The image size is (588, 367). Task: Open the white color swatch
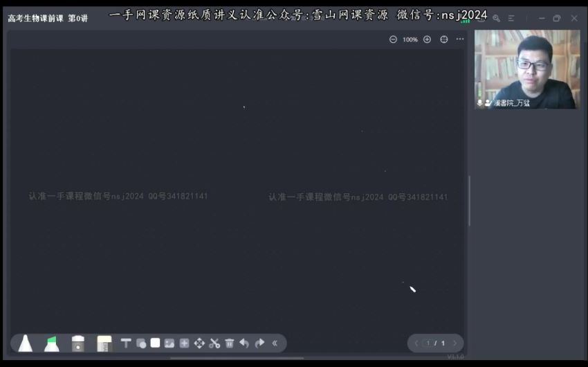tap(155, 343)
